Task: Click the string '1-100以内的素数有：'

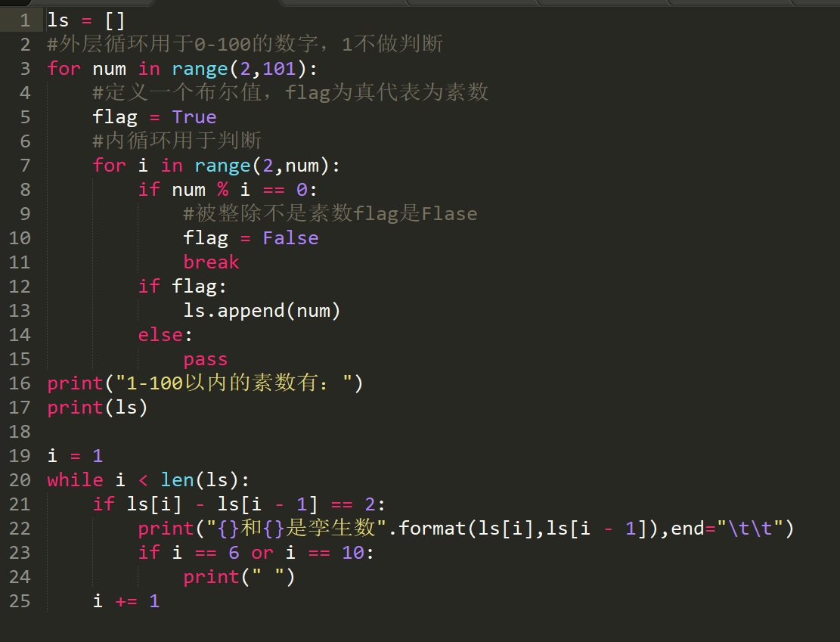Action: click(234, 383)
